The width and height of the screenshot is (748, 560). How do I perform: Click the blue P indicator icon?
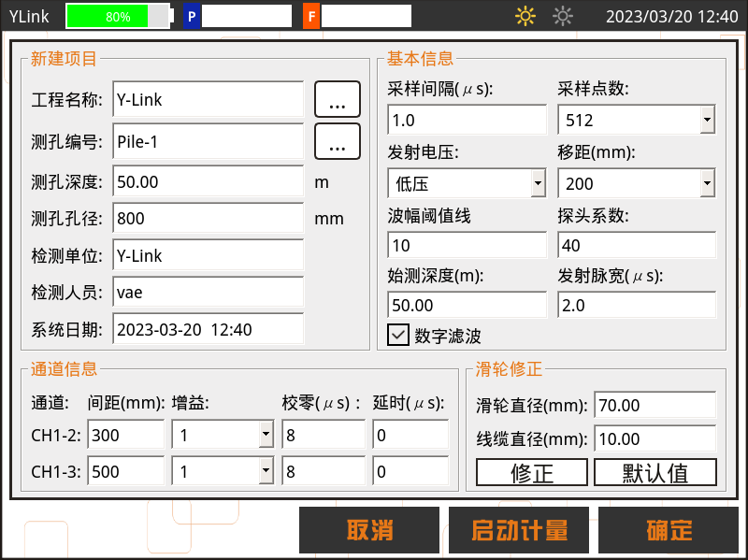(191, 17)
